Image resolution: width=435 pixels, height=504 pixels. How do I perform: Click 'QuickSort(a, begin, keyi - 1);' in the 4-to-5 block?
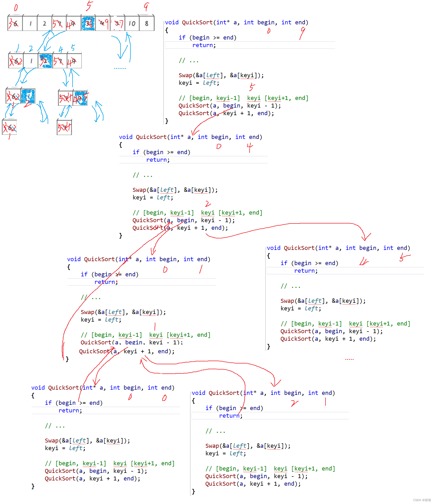pyautogui.click(x=332, y=332)
